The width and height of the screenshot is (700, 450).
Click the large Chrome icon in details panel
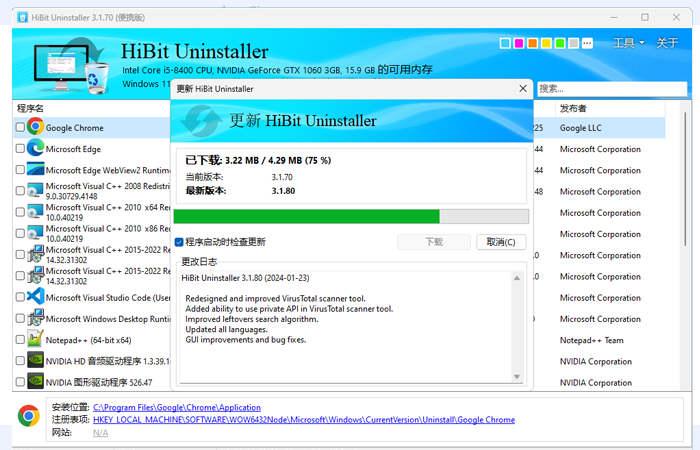point(28,416)
